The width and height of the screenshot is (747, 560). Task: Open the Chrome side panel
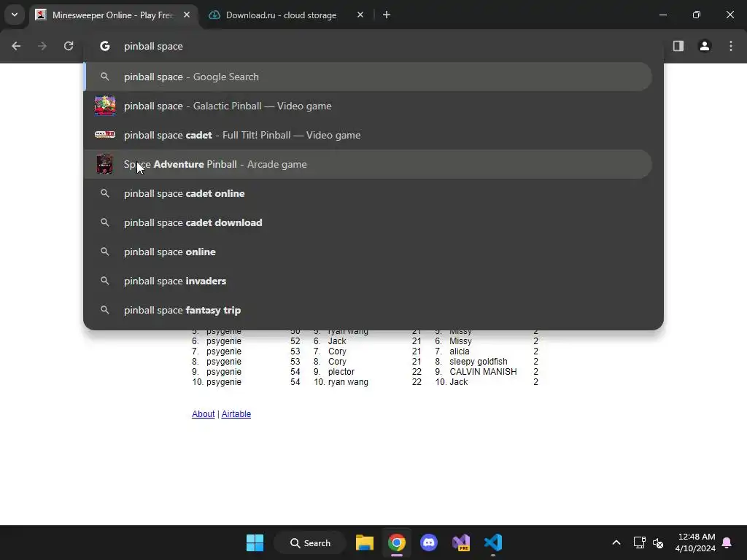pos(678,46)
